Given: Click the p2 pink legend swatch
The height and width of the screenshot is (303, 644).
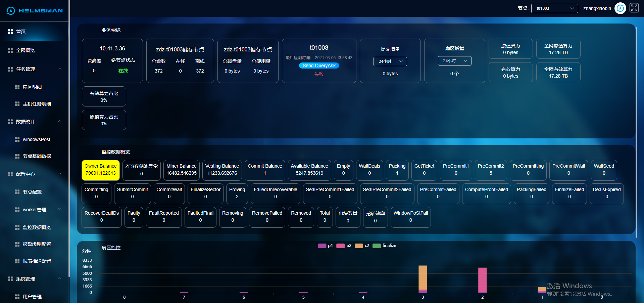Looking at the screenshot, I should 340,246.
